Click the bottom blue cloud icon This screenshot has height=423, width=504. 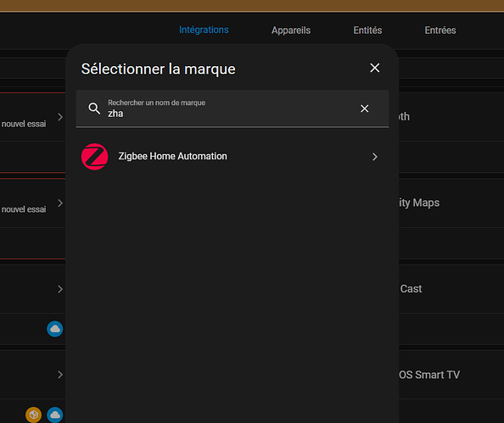point(55,415)
